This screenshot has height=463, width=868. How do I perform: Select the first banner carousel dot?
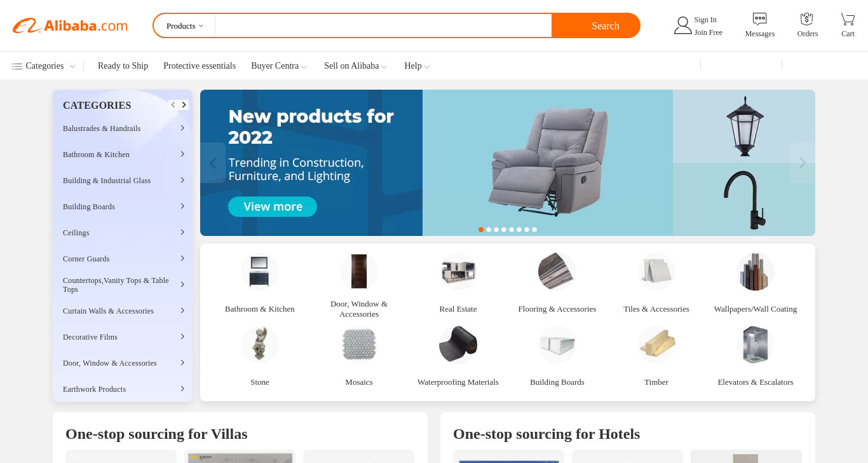click(481, 230)
